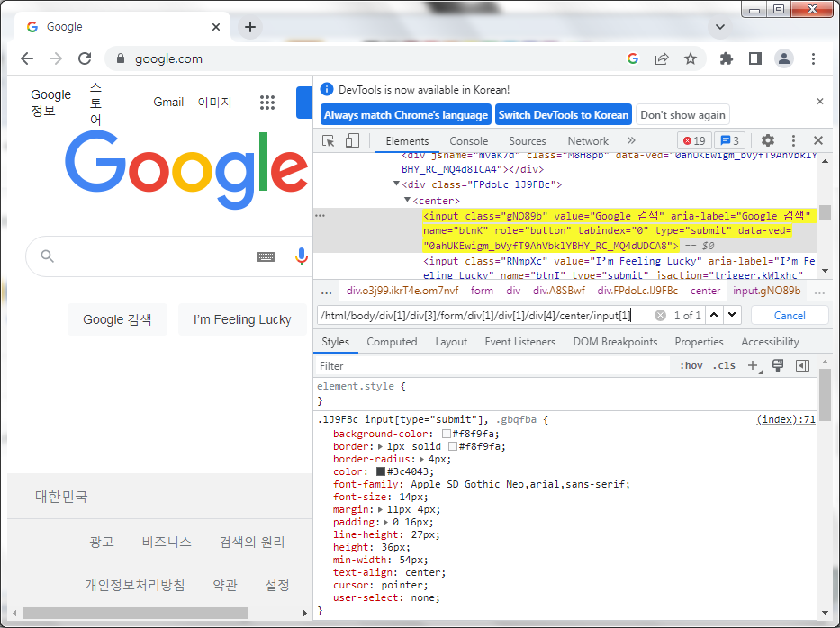
Task: Click Switch DevTools to Korean
Action: 564,115
